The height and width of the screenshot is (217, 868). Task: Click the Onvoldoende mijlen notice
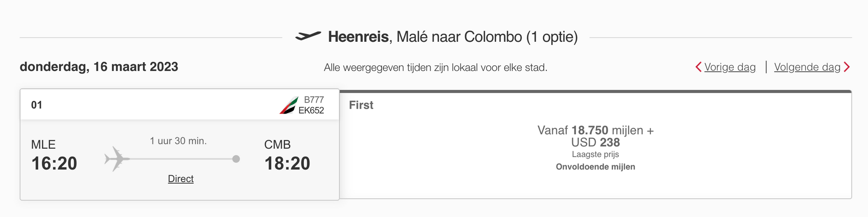click(x=595, y=167)
